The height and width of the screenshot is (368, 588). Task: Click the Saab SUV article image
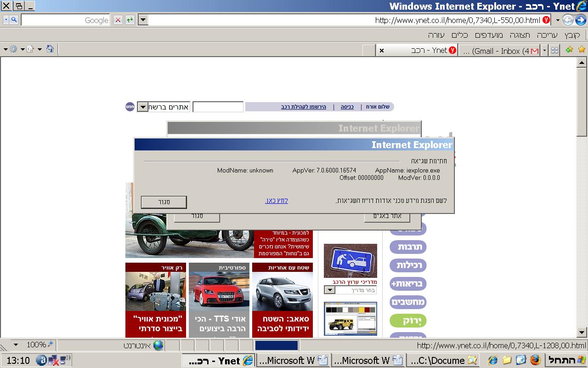283,291
